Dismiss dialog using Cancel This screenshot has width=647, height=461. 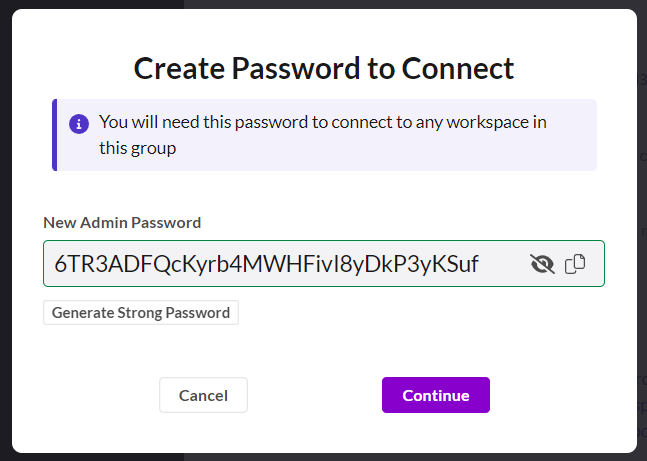pos(203,395)
